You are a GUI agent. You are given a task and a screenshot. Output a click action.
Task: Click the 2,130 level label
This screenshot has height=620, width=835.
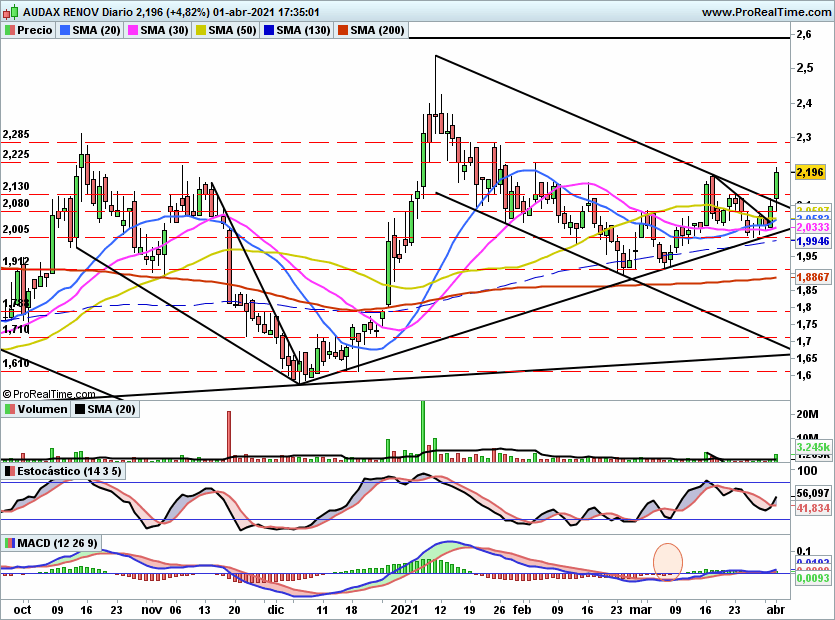[16, 186]
